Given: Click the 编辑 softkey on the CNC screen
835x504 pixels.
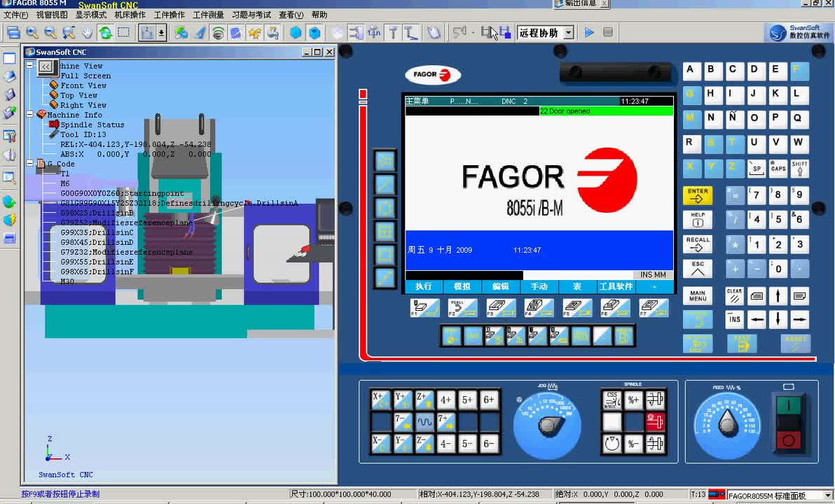Looking at the screenshot, I should point(501,286).
